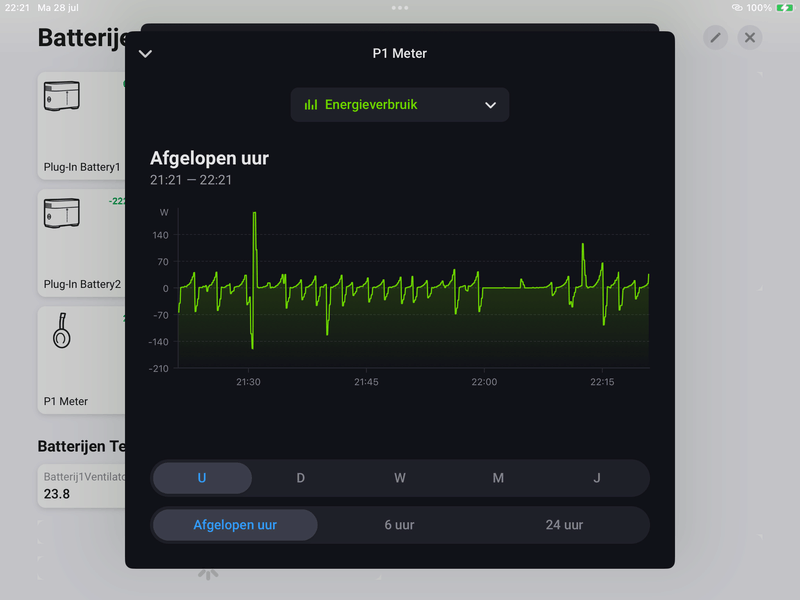The image size is (800, 600).
Task: Click the 22:00 axis label
Action: coord(484,382)
